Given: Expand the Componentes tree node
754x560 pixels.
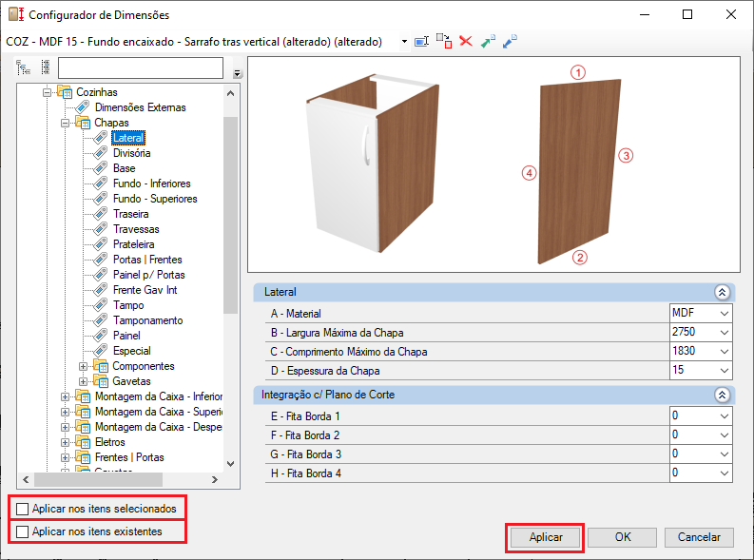Looking at the screenshot, I should [83, 366].
